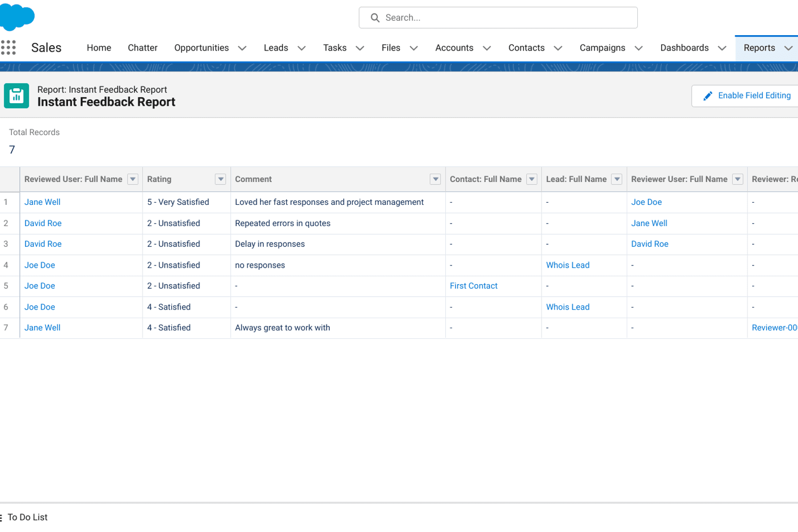Open Reviewed User: Full Name column menu

coord(133,179)
